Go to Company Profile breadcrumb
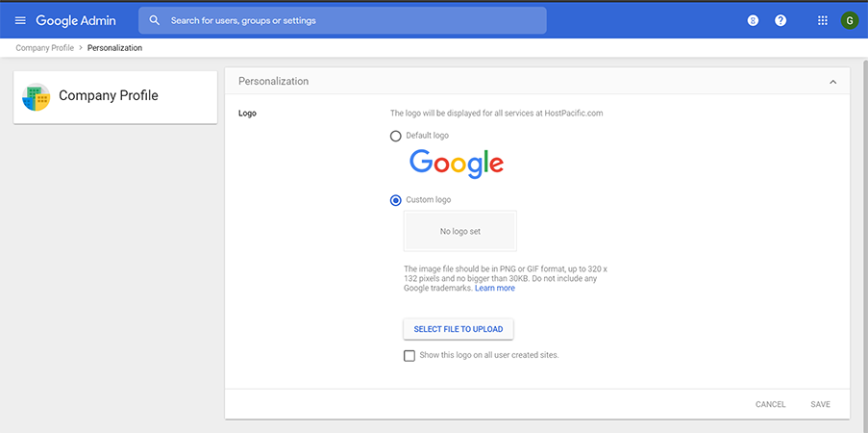The image size is (868, 433). (45, 48)
